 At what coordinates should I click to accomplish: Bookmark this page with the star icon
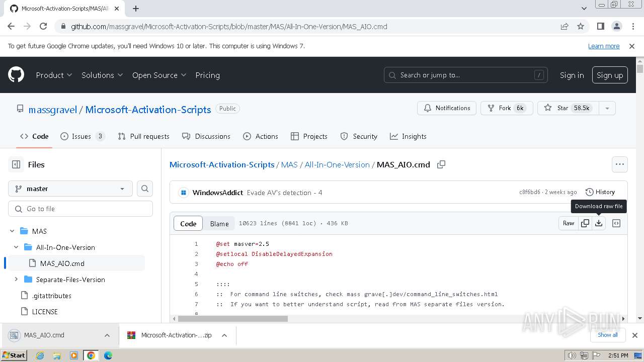(x=581, y=27)
